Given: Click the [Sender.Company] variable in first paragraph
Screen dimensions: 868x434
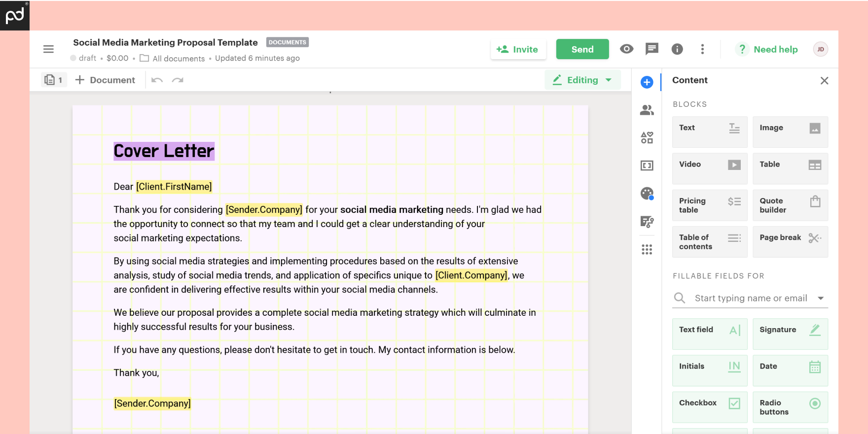Looking at the screenshot, I should point(264,210).
